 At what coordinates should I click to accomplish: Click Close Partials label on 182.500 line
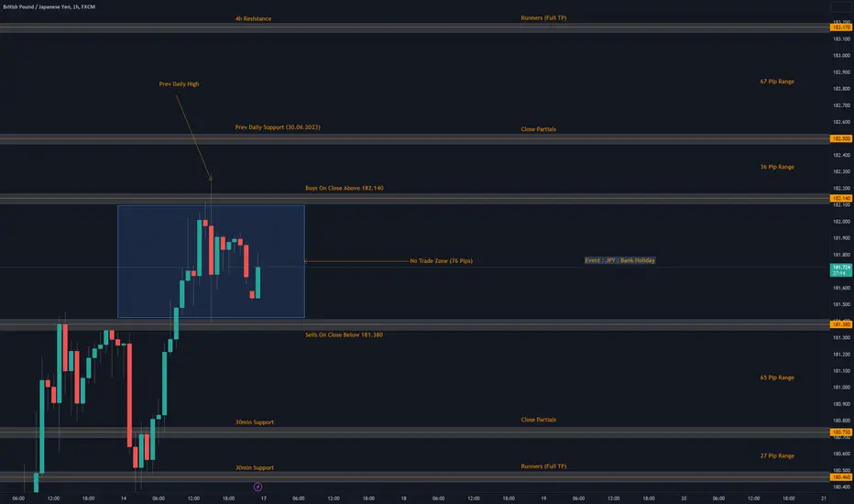539,129
